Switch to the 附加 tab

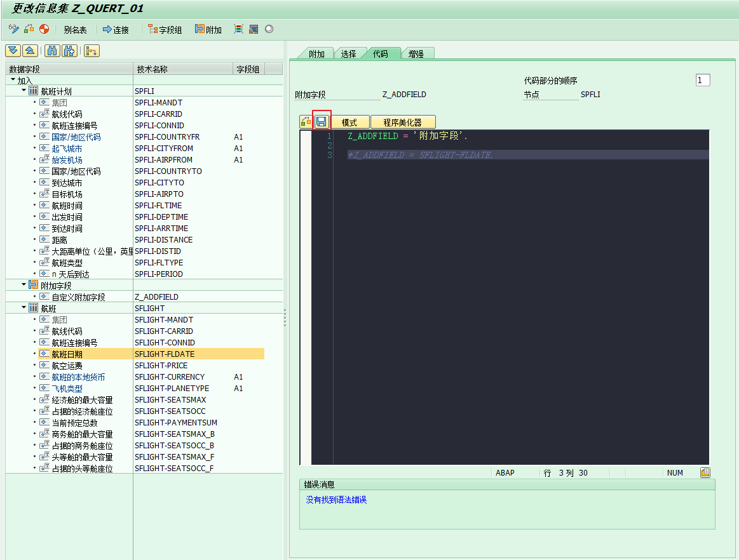point(316,54)
